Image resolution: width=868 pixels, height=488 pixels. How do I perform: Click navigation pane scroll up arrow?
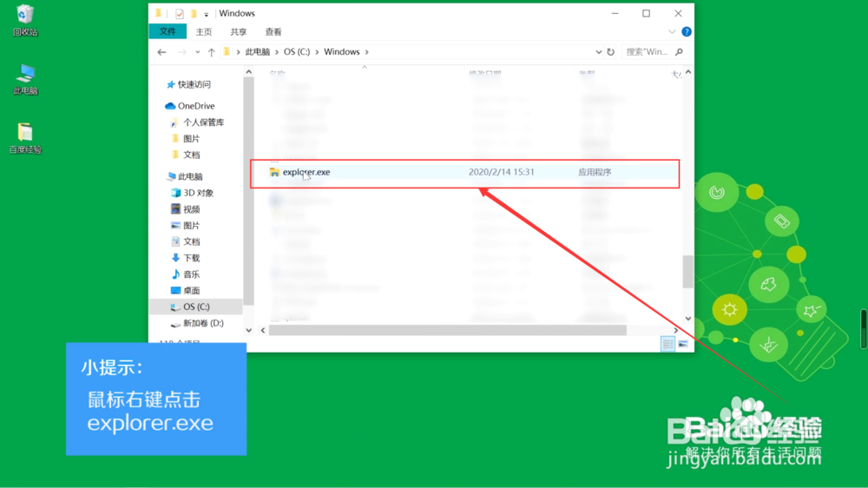(x=248, y=72)
